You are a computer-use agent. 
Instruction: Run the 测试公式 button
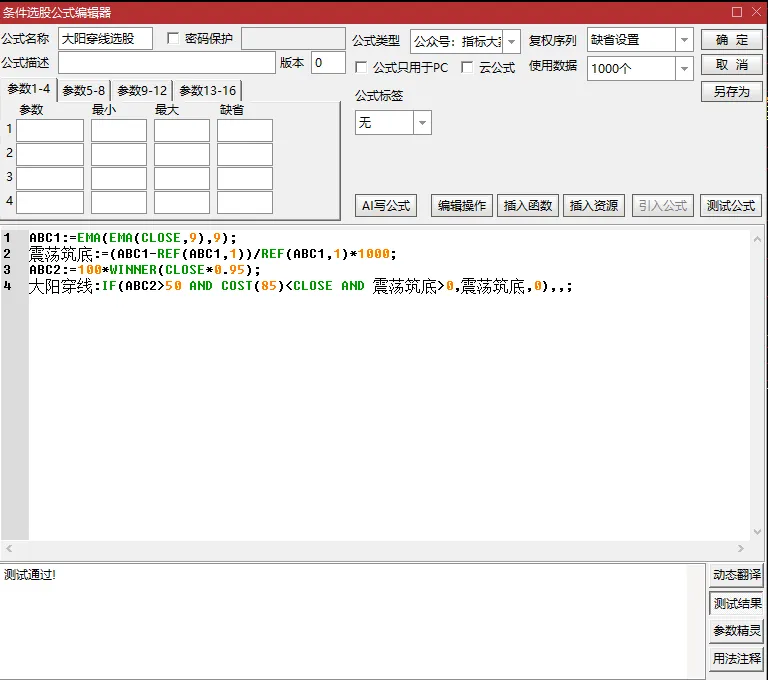point(731,206)
